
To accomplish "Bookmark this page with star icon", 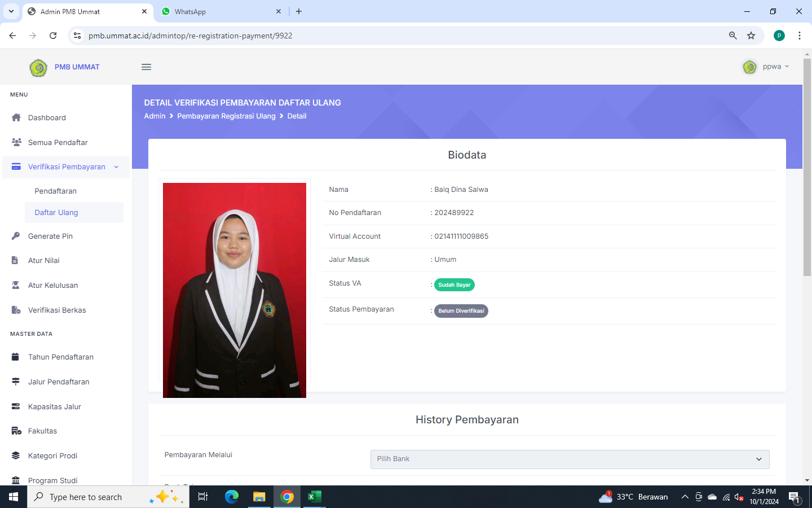I will pos(751,36).
